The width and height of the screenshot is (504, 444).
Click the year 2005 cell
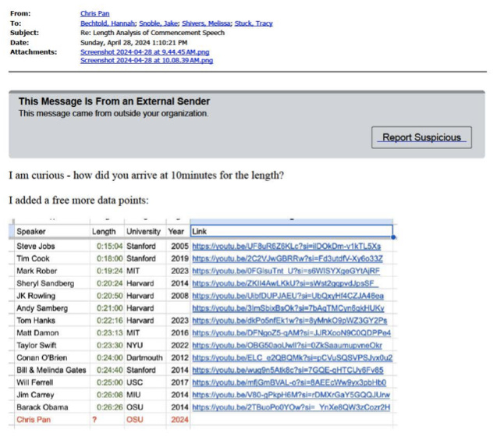(x=178, y=247)
